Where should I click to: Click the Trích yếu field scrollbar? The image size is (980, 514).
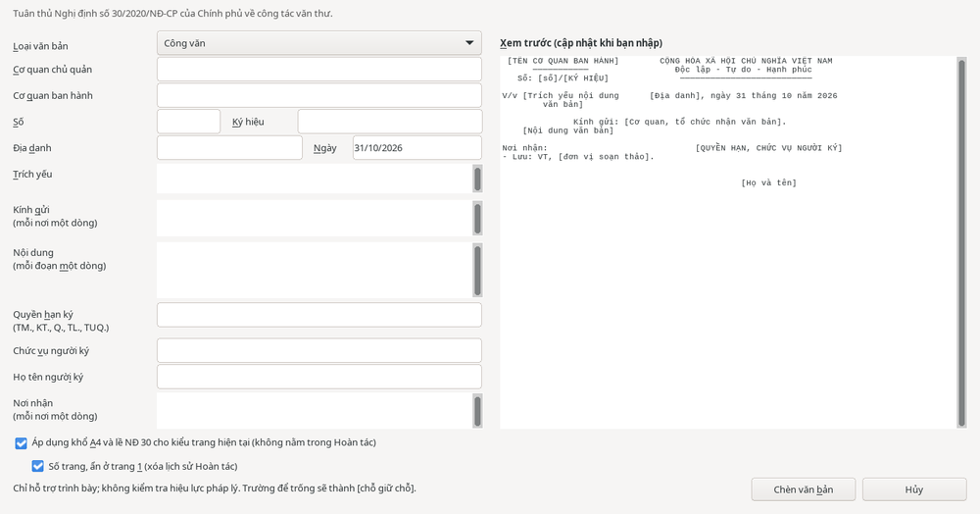(x=477, y=179)
